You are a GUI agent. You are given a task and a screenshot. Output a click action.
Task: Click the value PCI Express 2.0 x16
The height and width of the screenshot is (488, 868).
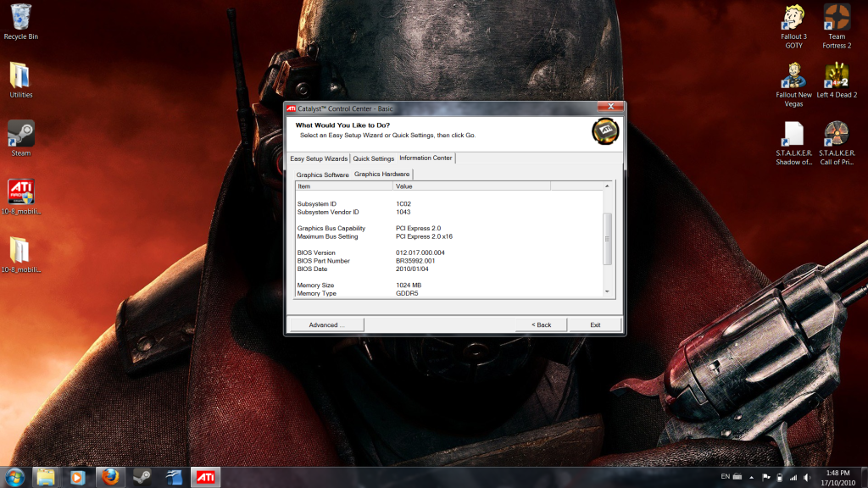(424, 236)
